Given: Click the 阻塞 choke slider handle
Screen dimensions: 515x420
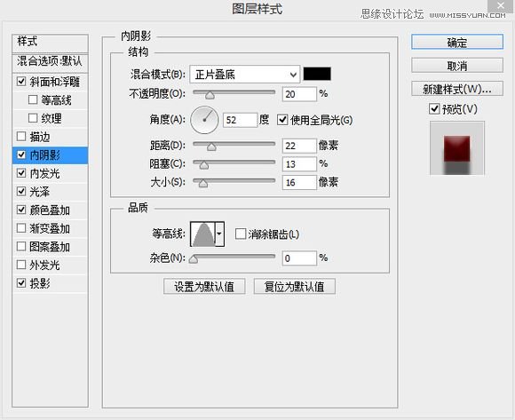Looking at the screenshot, I should (x=204, y=165).
